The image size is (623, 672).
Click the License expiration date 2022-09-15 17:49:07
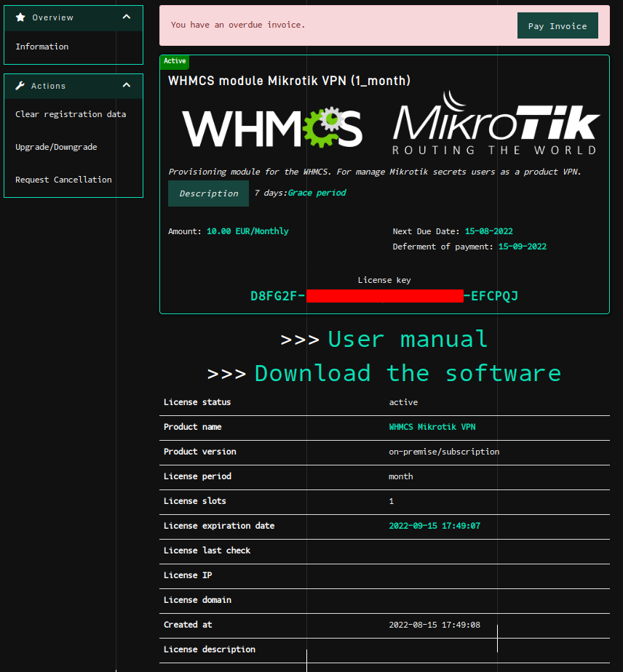coord(434,526)
